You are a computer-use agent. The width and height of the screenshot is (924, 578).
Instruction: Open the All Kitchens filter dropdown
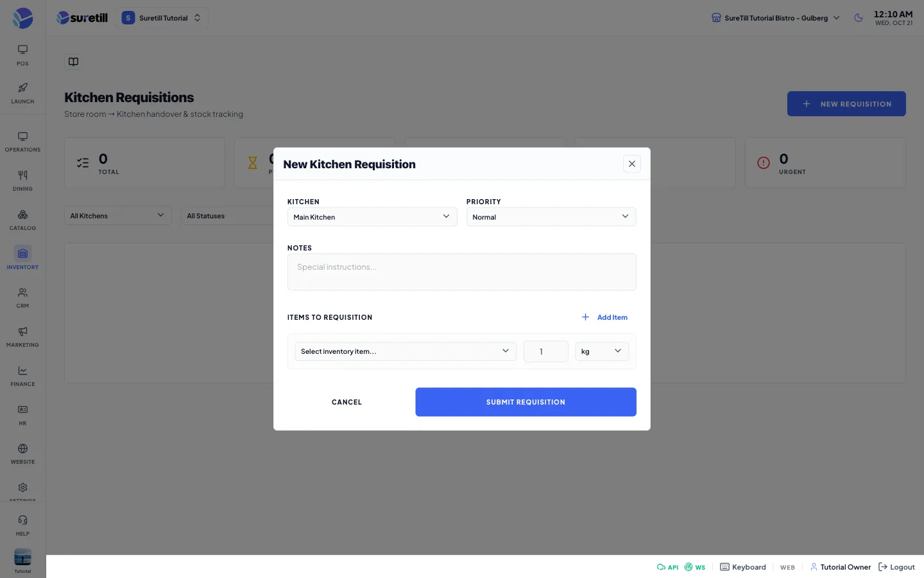(118, 216)
